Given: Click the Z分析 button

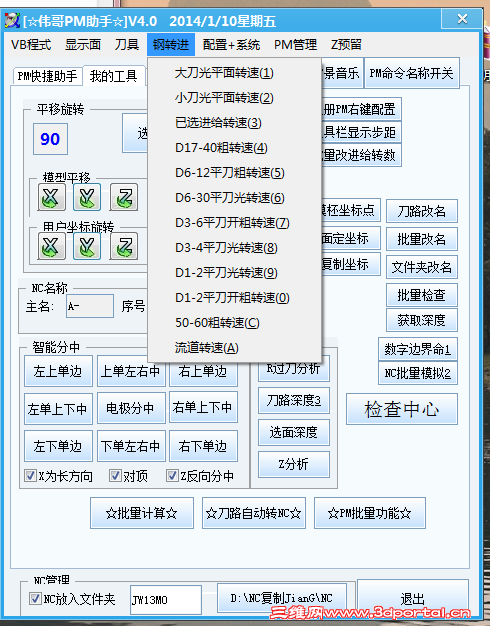Looking at the screenshot, I should 294,464.
